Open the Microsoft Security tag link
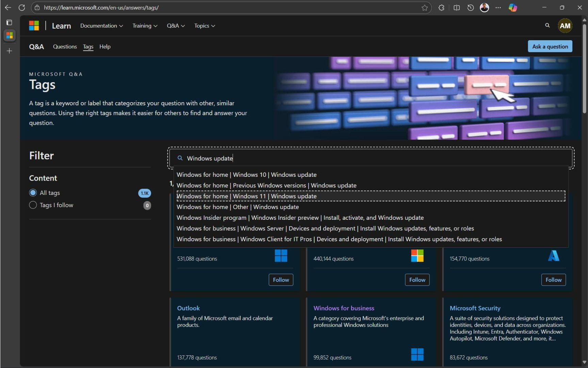This screenshot has width=588, height=368. pos(475,308)
